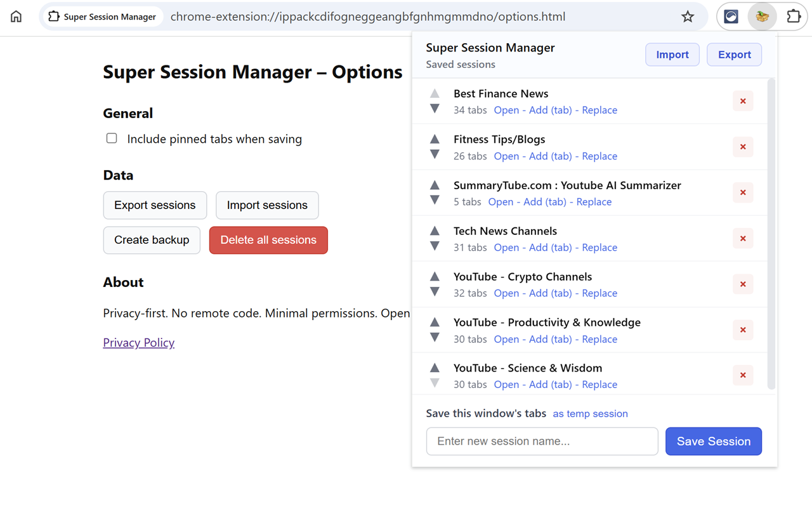Click the new session name field

(x=542, y=441)
